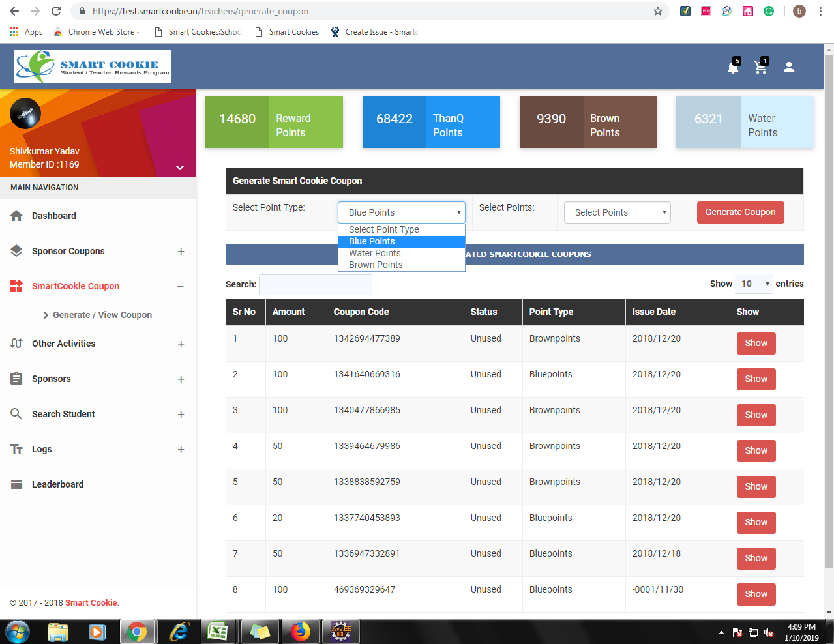
Task: Bookmark page with the star icon
Action: point(658,11)
